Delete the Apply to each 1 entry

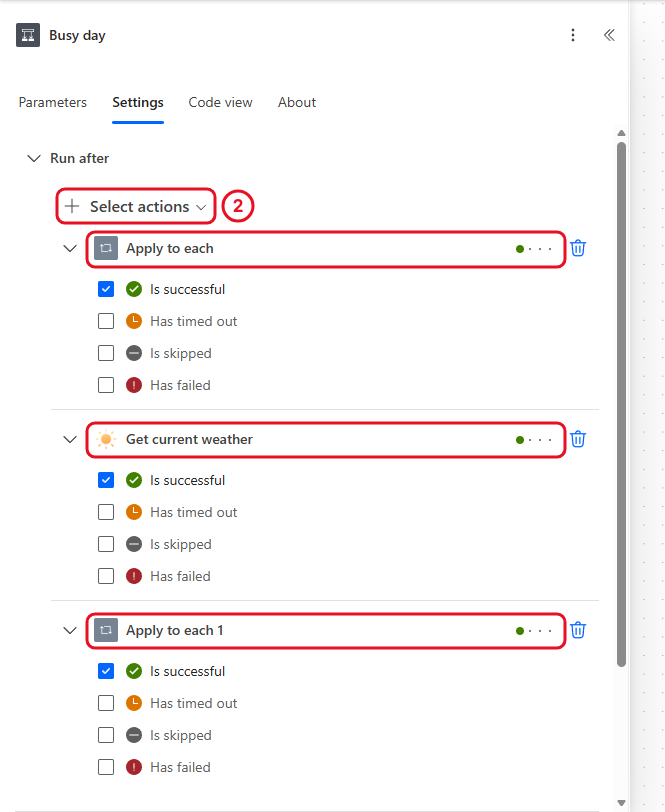point(578,630)
